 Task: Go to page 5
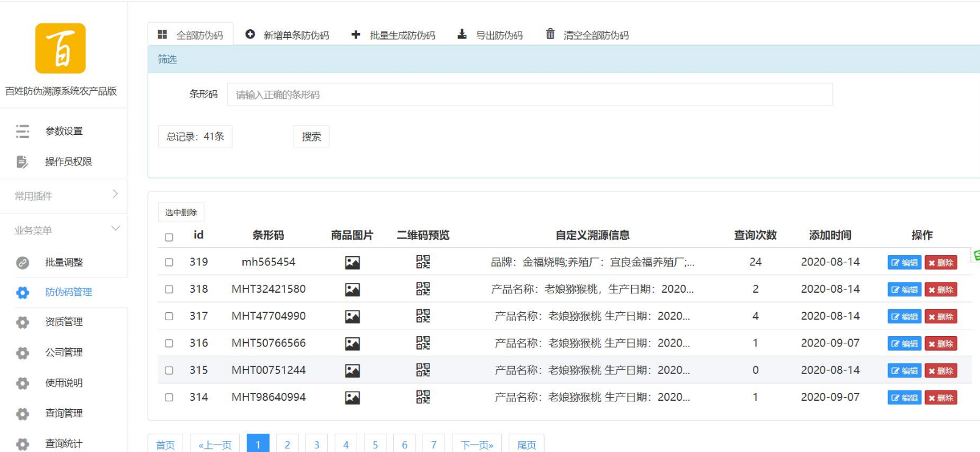[375, 445]
